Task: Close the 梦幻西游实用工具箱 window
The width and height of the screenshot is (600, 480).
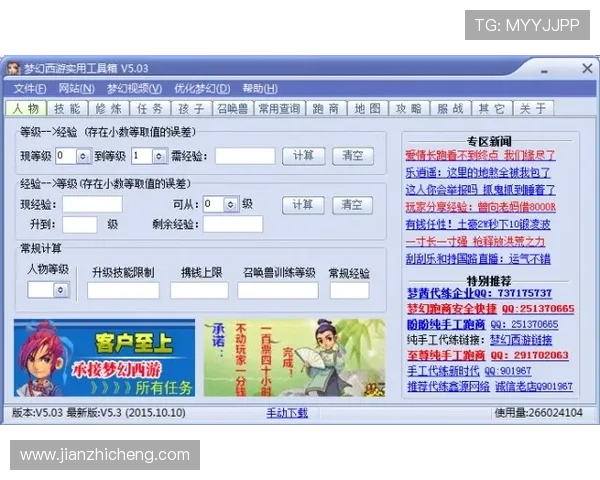Action: click(x=587, y=69)
